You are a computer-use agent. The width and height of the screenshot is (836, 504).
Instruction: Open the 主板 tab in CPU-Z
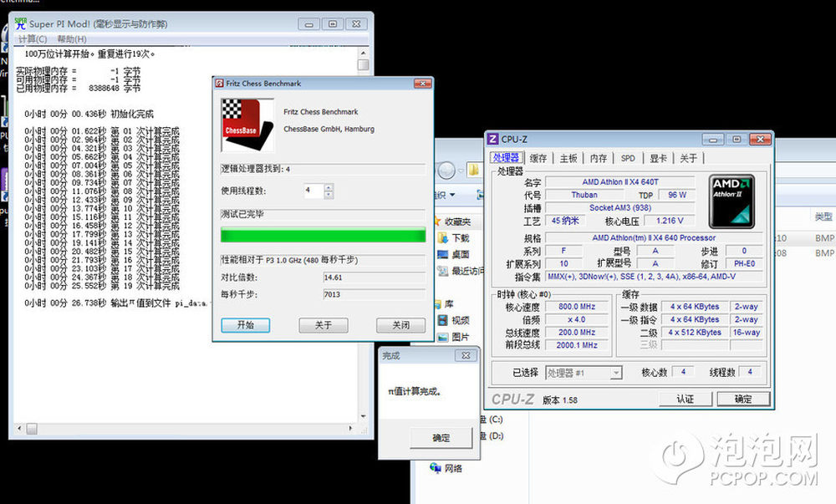point(568,158)
